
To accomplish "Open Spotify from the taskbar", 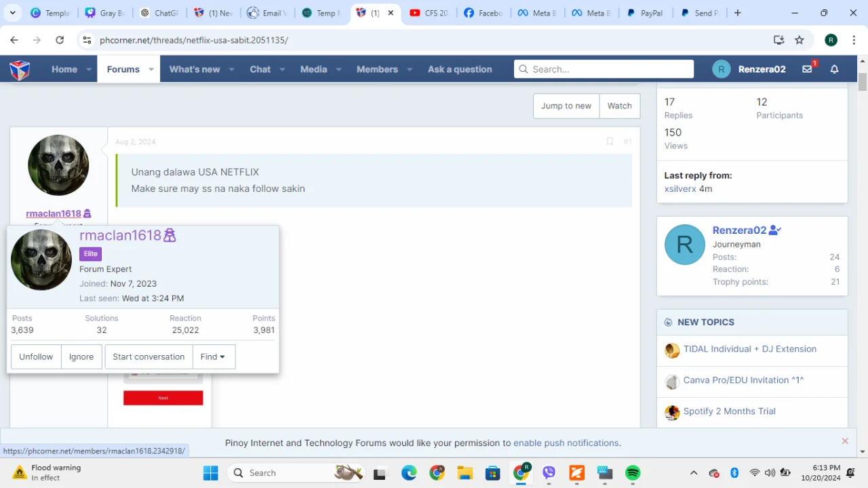I will click(x=633, y=473).
